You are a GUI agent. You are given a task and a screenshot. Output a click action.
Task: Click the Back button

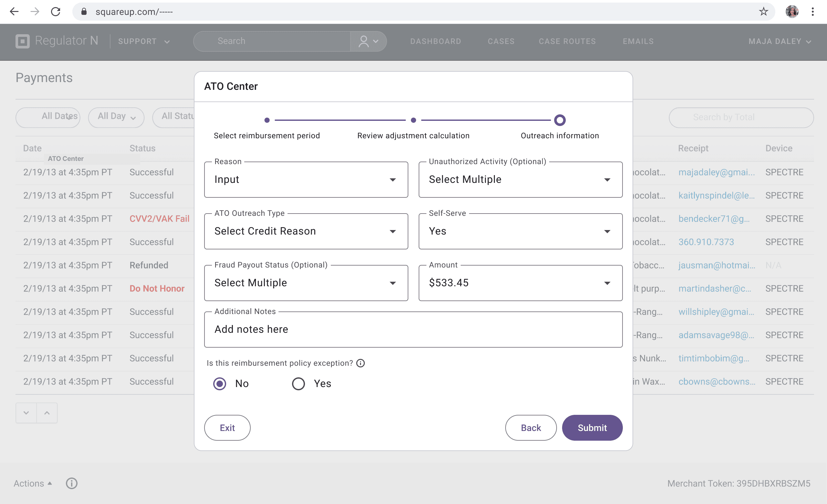[531, 428]
